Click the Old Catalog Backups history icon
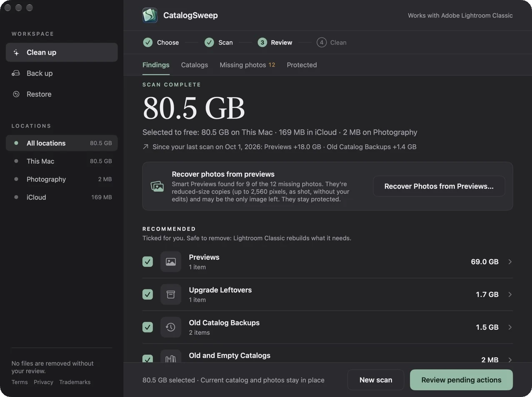The width and height of the screenshot is (532, 397). (171, 327)
